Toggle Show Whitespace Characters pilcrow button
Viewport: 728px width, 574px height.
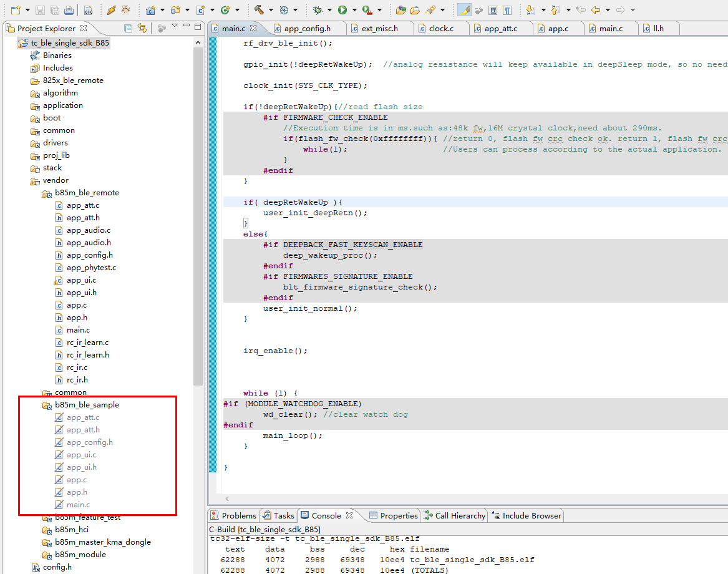(507, 10)
